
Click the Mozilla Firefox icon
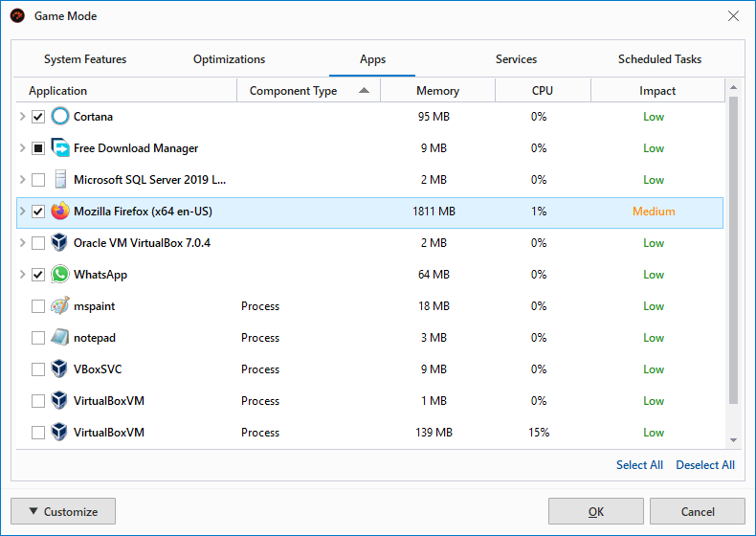pos(60,212)
